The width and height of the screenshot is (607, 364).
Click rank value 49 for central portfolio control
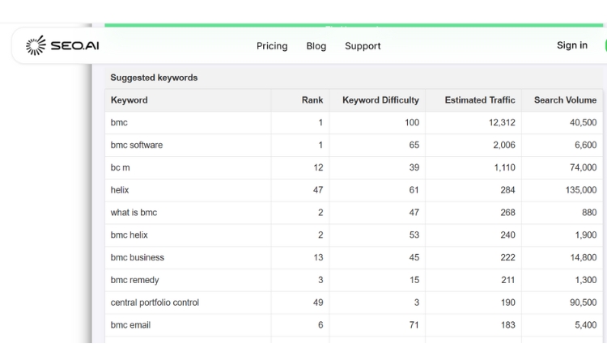(318, 303)
